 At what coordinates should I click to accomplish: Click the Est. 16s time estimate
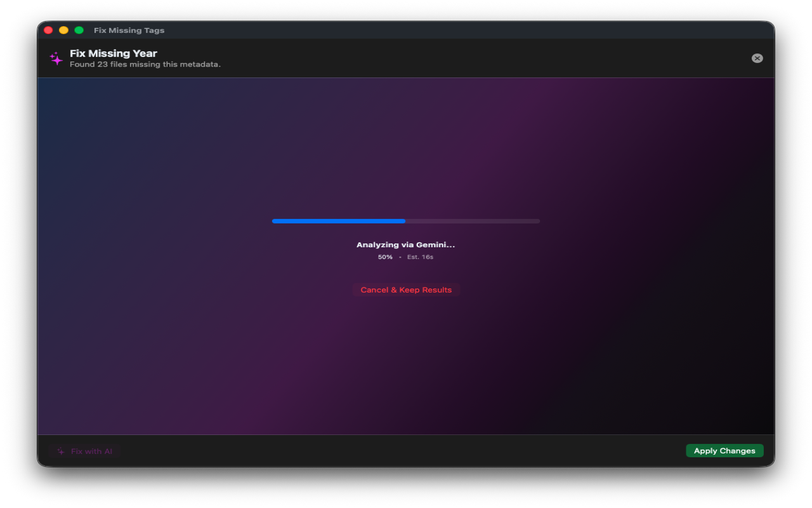tap(420, 257)
